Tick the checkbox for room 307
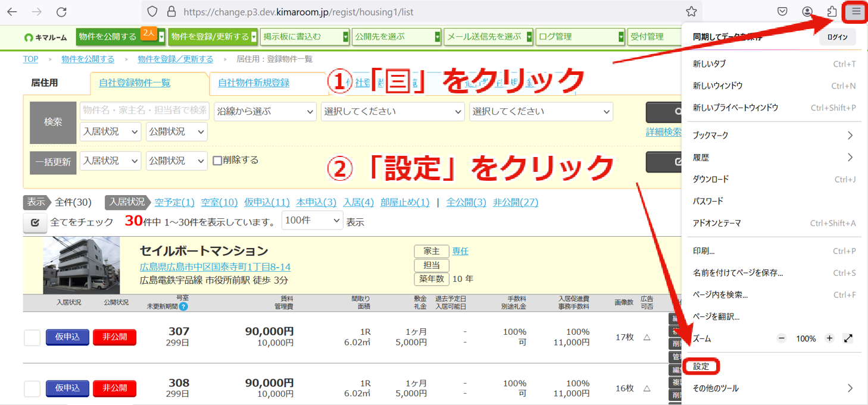Image resolution: width=868 pixels, height=405 pixels. 32,338
